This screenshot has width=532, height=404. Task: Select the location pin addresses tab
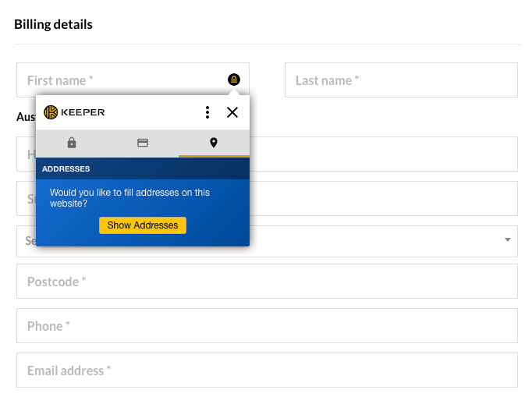(214, 143)
